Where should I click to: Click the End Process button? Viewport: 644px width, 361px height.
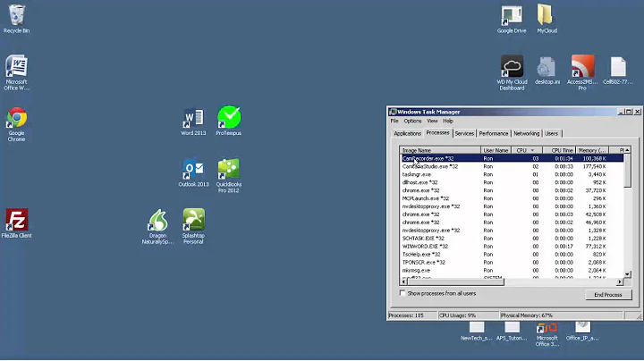click(x=608, y=295)
